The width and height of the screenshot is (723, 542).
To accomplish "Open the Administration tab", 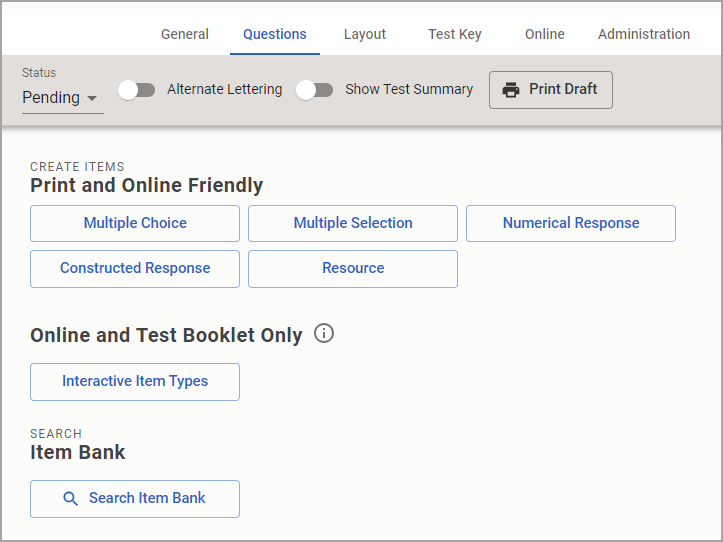I will click(644, 34).
